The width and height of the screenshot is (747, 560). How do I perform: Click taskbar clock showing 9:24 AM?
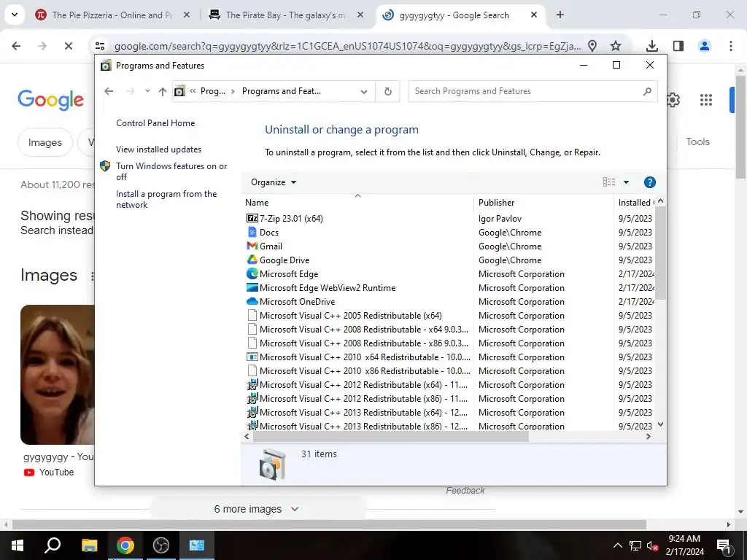click(684, 545)
